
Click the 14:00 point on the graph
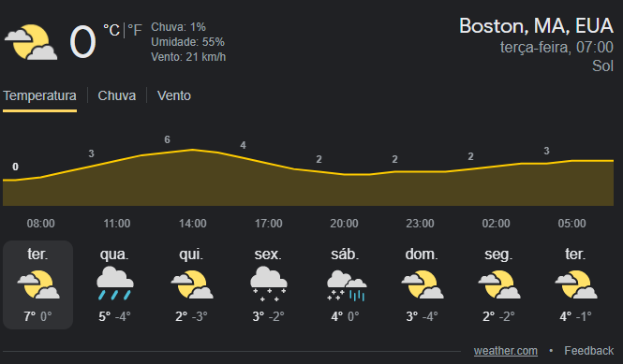tap(193, 150)
